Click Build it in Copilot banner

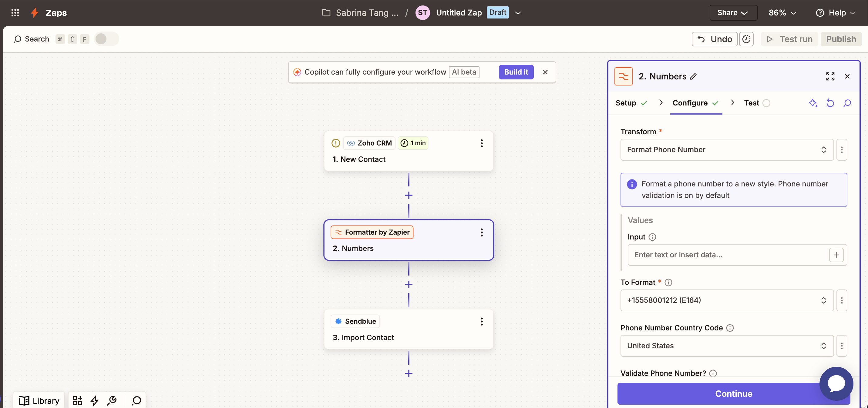tap(516, 72)
